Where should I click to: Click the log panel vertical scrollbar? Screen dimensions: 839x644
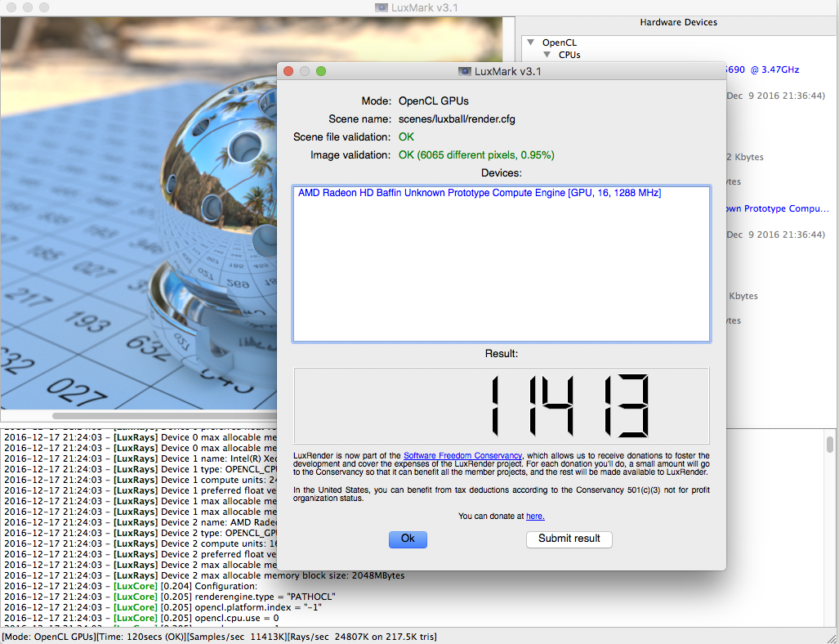[830, 445]
